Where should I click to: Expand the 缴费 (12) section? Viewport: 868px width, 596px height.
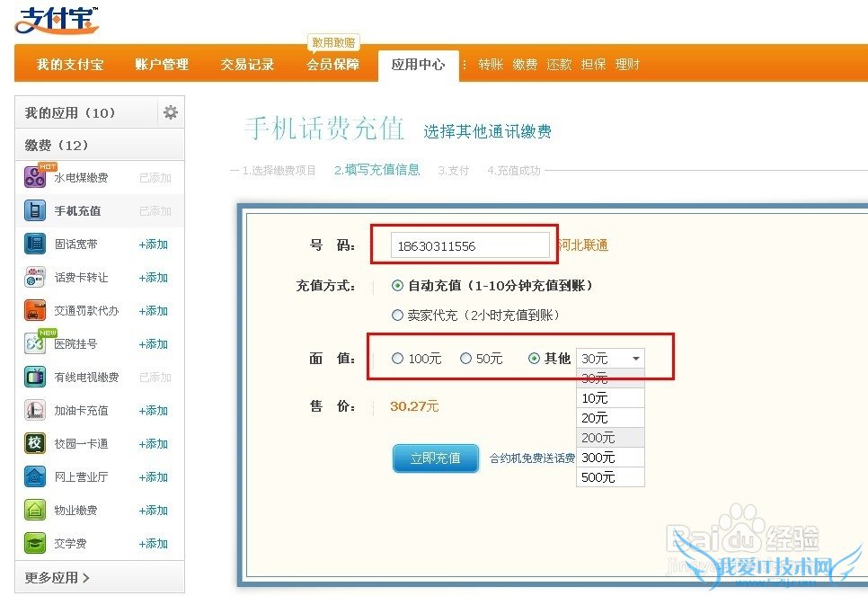point(100,145)
